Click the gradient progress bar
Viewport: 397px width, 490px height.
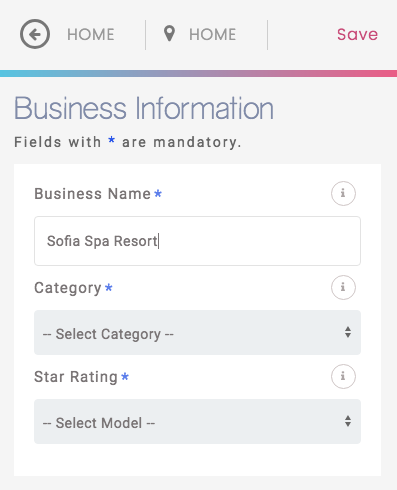tap(198, 73)
